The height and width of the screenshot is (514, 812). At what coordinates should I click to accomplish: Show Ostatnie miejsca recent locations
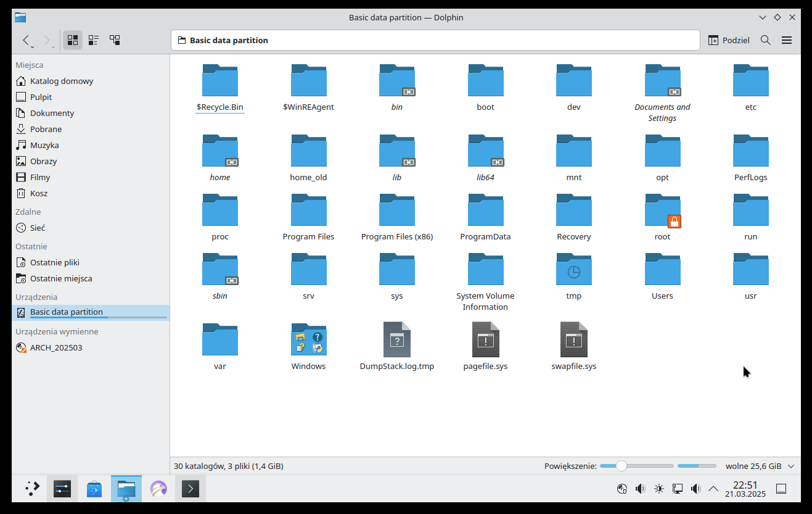point(90,278)
